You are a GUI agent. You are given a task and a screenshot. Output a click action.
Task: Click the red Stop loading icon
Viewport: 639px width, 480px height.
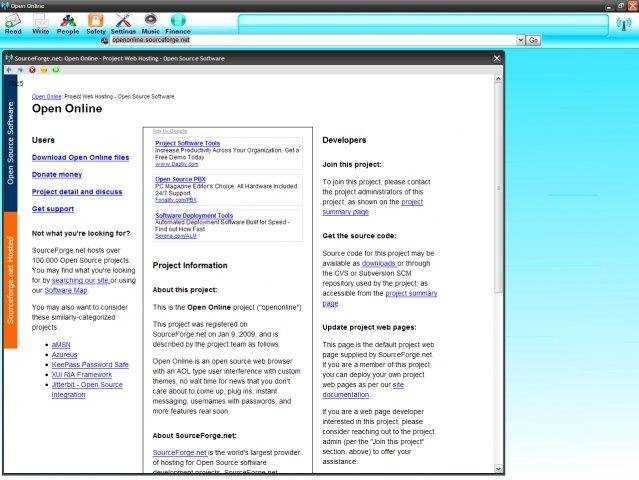tap(32, 70)
